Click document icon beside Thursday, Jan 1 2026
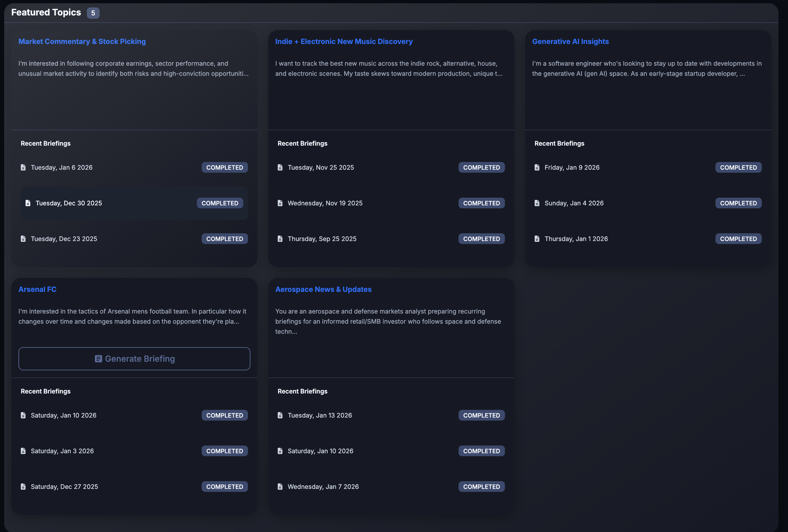788x532 pixels. pos(537,239)
